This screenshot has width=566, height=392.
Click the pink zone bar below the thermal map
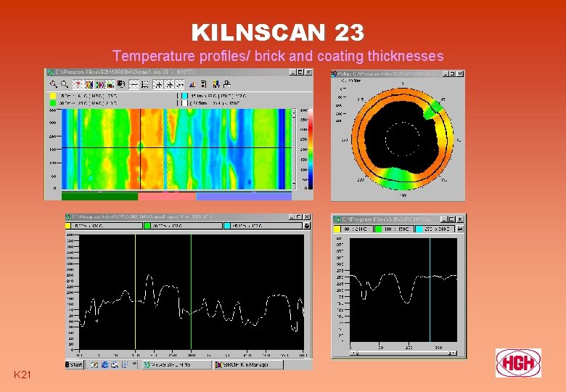point(167,196)
